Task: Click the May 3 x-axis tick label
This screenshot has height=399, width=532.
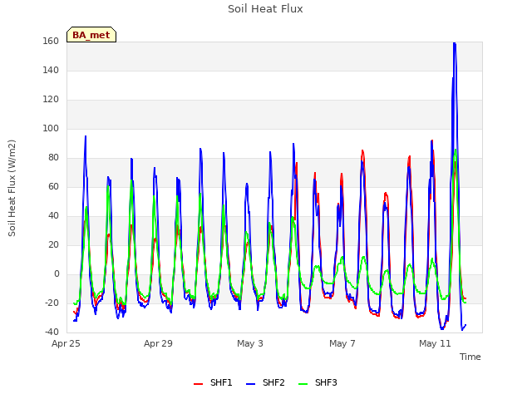Action: point(250,343)
